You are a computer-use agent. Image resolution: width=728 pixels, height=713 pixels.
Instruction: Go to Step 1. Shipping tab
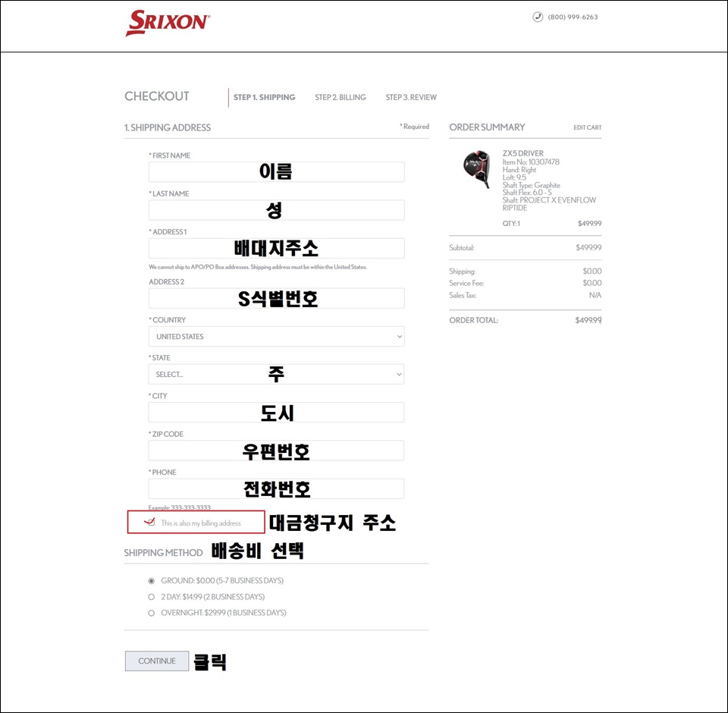264,97
